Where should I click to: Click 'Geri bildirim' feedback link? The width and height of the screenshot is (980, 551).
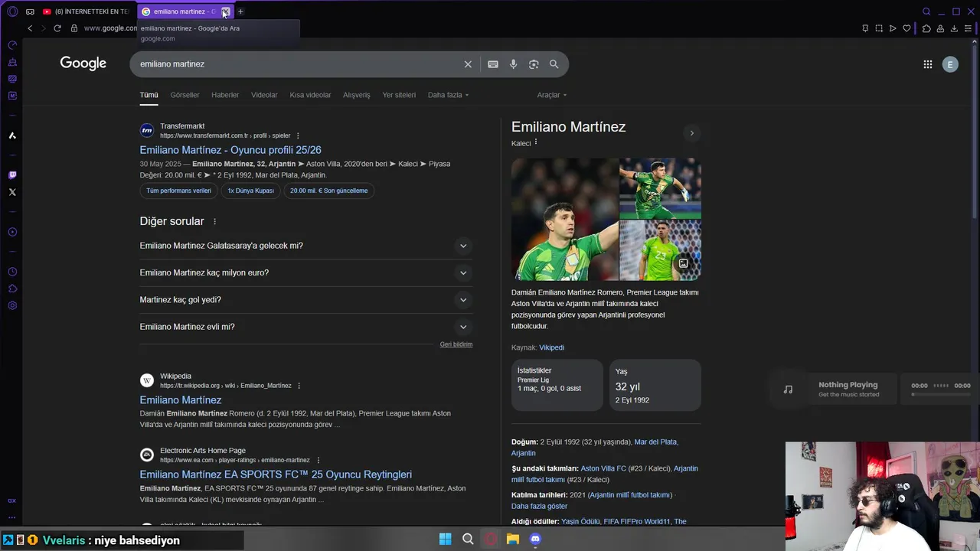(456, 344)
